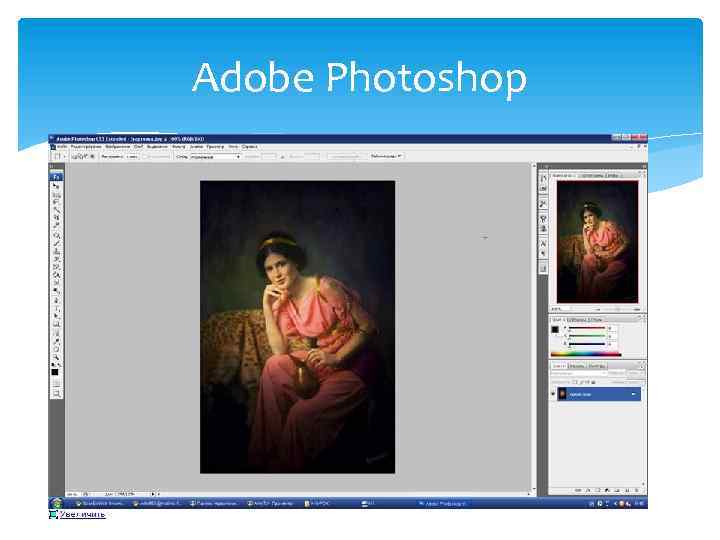Select the Move tool in the toolbox
Image resolution: width=720 pixels, height=540 pixels.
(56, 186)
